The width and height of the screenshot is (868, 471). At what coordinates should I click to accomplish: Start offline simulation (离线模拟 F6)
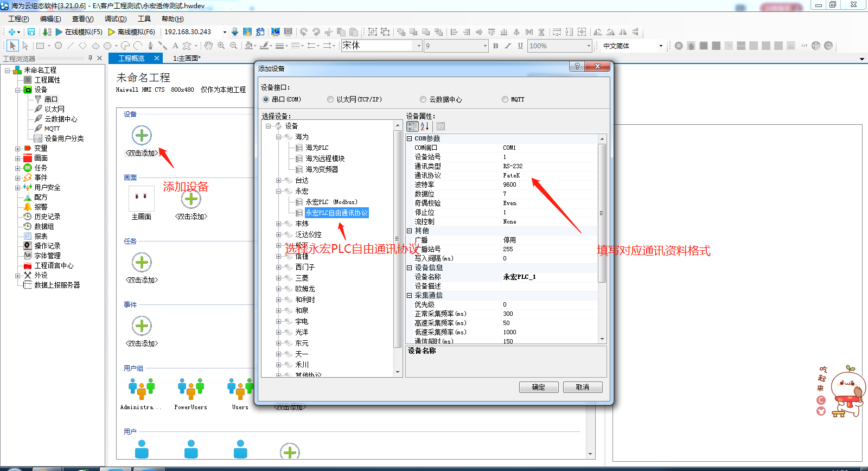click(132, 32)
